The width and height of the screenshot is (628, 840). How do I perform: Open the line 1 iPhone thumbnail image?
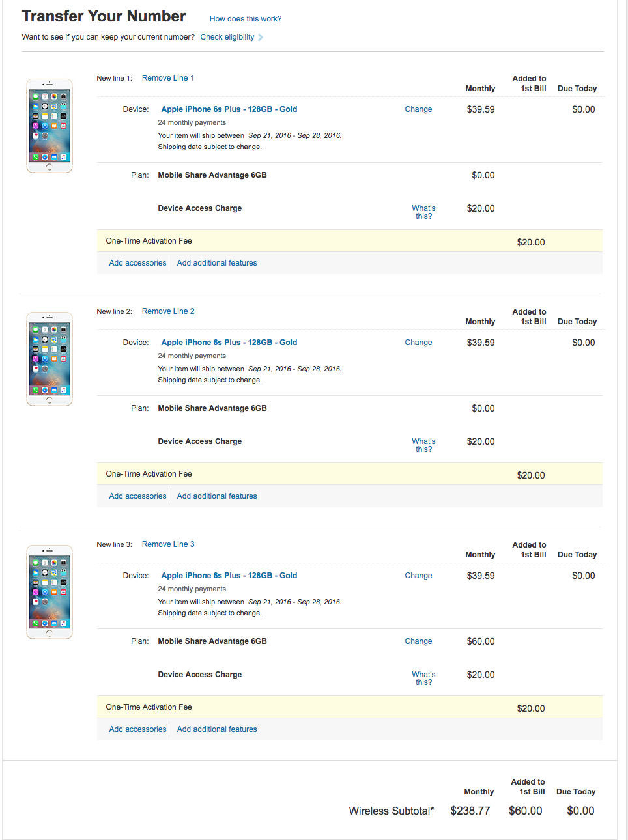coord(50,126)
